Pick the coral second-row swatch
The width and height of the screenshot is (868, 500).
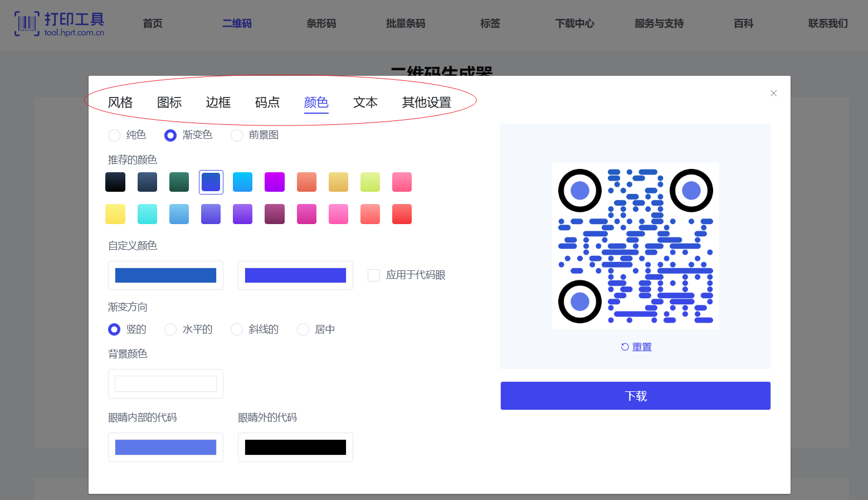point(370,214)
